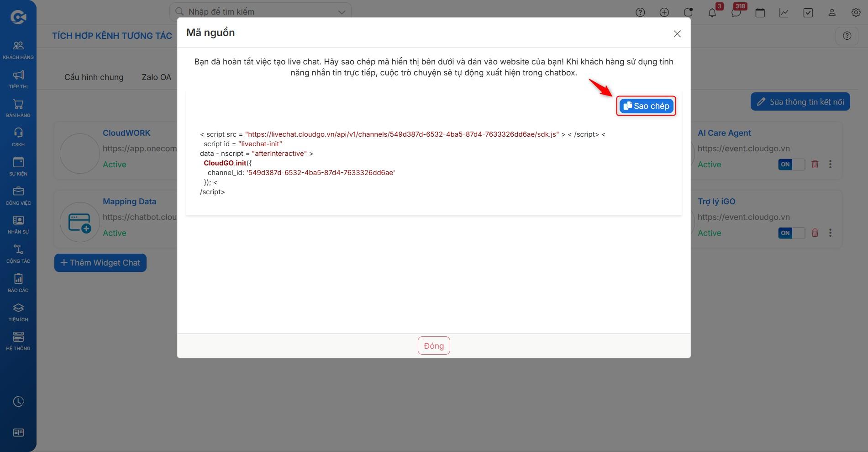Open the CSKH sidebar module

[18, 137]
